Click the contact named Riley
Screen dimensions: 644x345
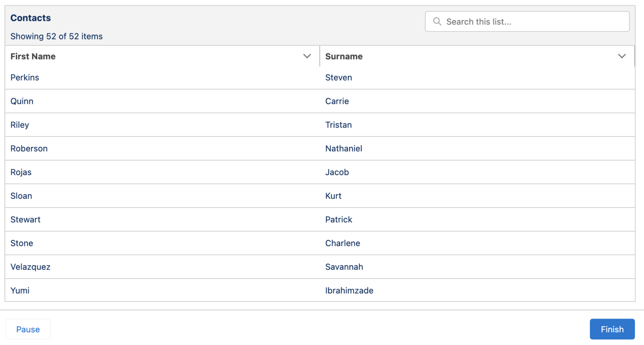(x=20, y=125)
